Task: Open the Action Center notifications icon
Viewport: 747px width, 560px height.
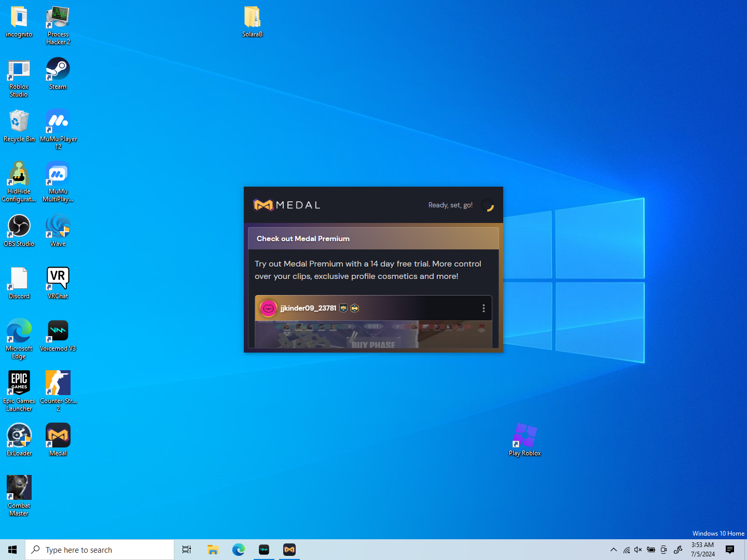Action: click(730, 550)
